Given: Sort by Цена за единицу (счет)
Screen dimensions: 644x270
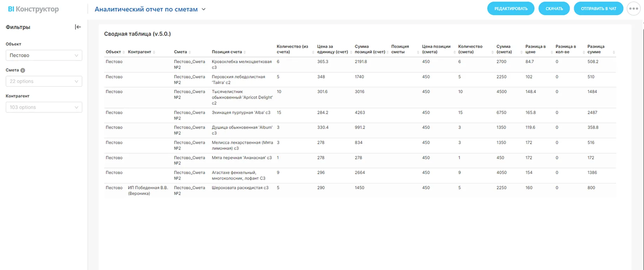Looking at the screenshot, I should tap(351, 52).
